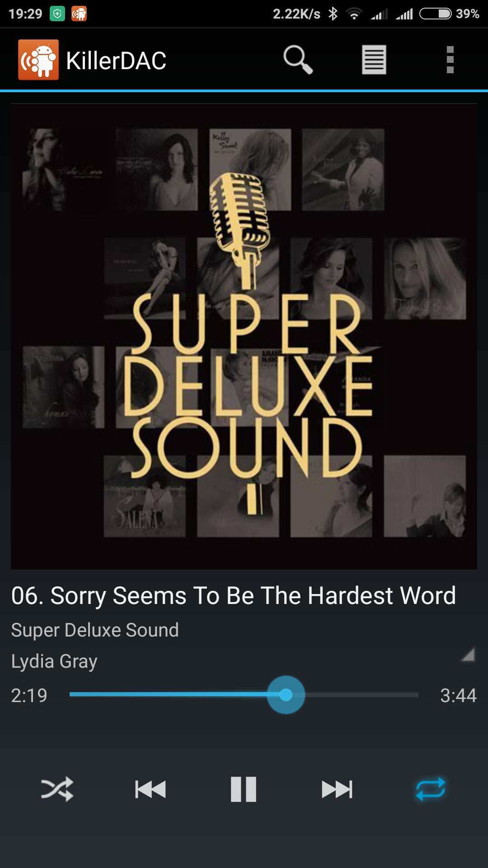Open the three-dot overflow menu
Screen dimensions: 488x868
click(x=450, y=59)
